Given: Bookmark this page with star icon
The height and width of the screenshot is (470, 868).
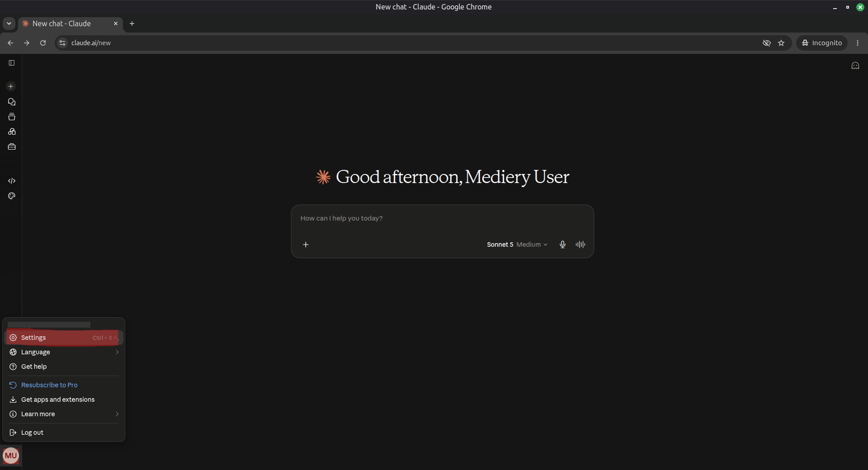Looking at the screenshot, I should click(x=781, y=43).
